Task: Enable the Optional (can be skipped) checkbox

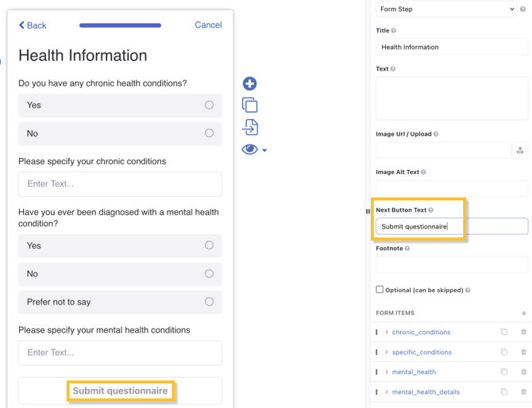Action: (x=380, y=290)
